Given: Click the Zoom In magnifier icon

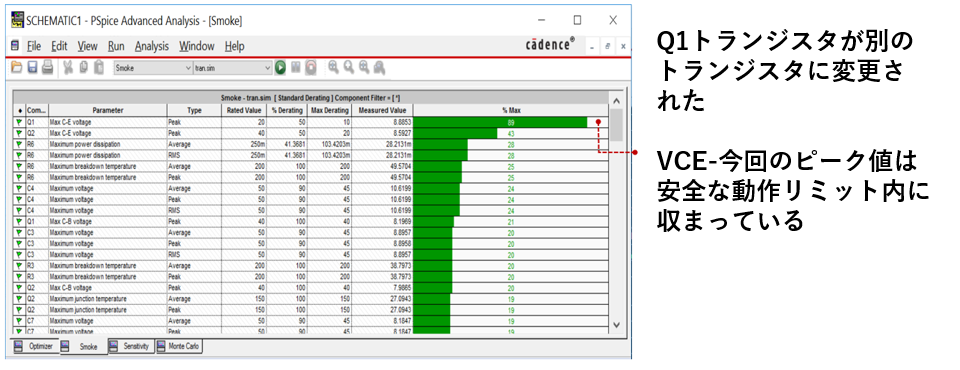Looking at the screenshot, I should 334,68.
